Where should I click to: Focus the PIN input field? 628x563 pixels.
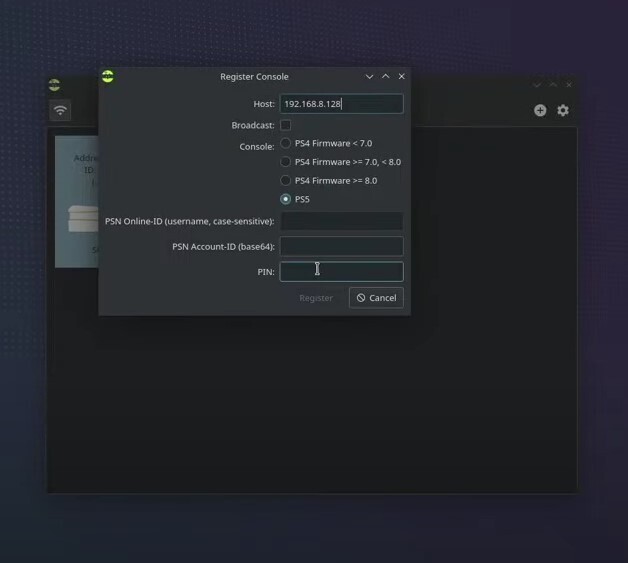341,271
